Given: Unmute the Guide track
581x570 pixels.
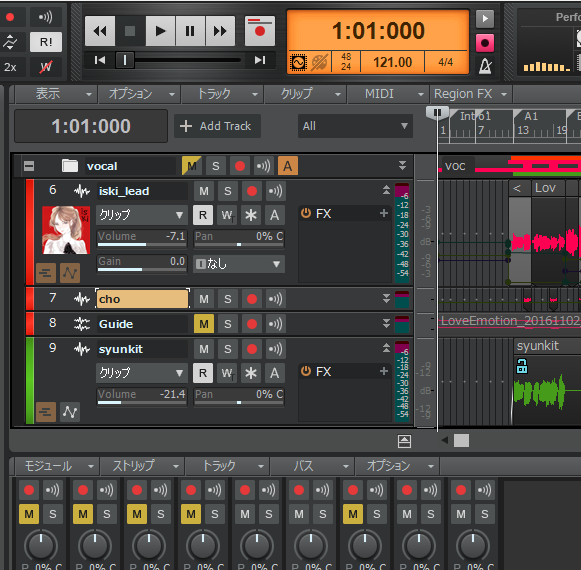Looking at the screenshot, I should 204,324.
